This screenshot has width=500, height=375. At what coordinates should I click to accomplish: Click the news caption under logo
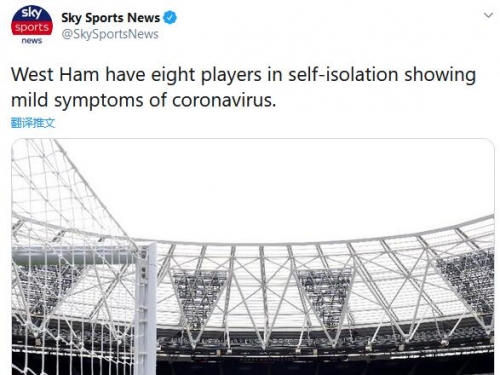[32, 41]
